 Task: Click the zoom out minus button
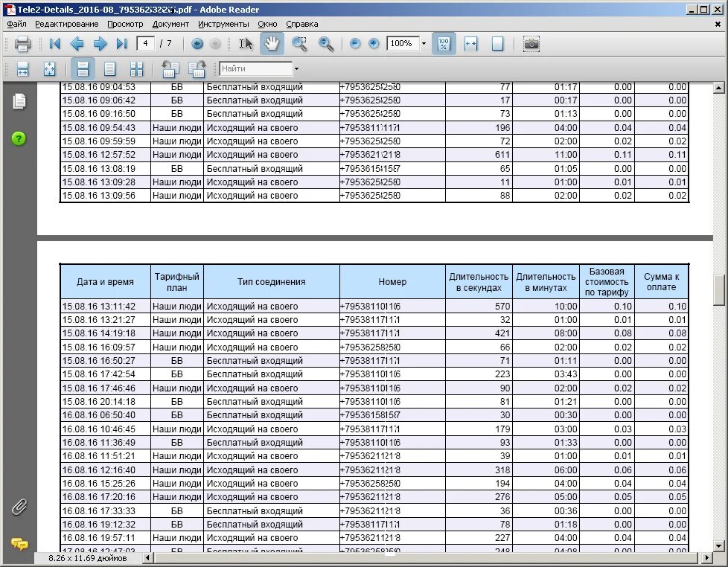pos(355,44)
